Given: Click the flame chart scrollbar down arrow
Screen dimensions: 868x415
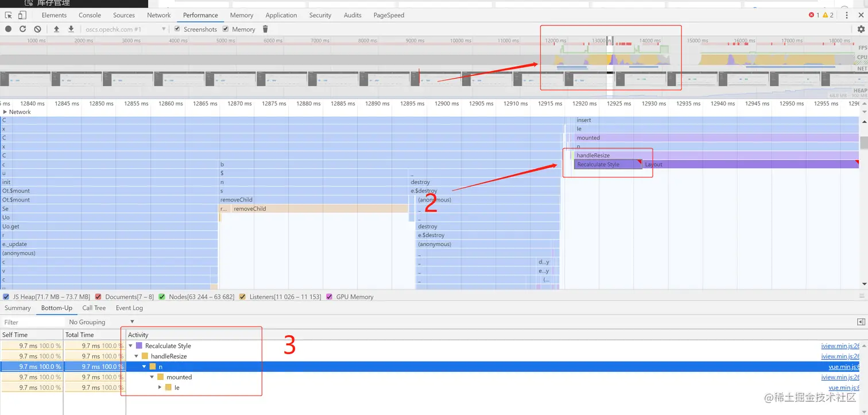Looking at the screenshot, I should point(864,284).
